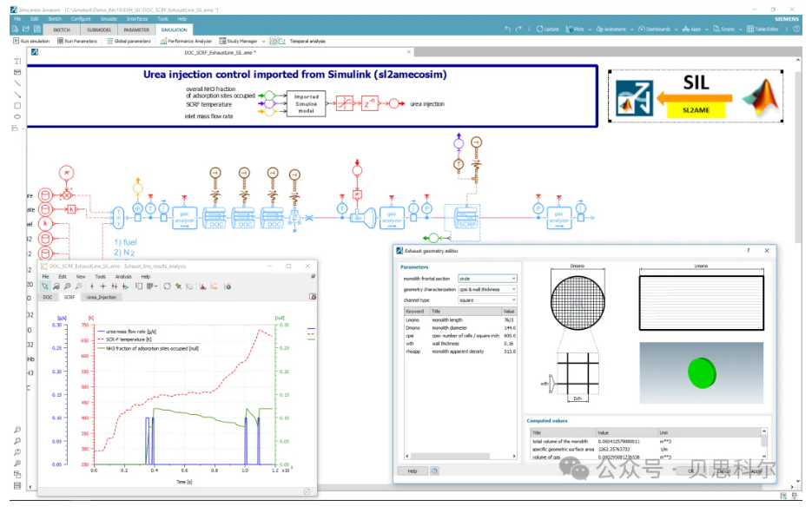
Task: Switch to the PARAMETER mode tab
Action: (x=135, y=30)
